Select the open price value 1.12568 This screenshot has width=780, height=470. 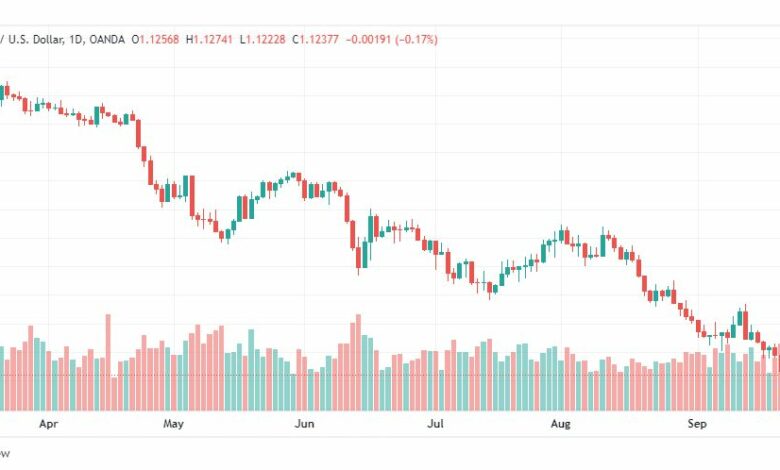[159, 39]
